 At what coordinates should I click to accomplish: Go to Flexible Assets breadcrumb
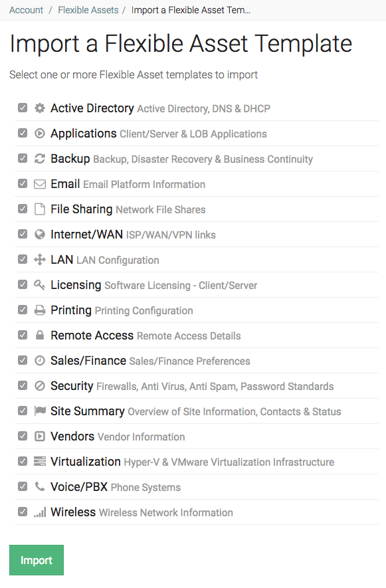coord(88,10)
